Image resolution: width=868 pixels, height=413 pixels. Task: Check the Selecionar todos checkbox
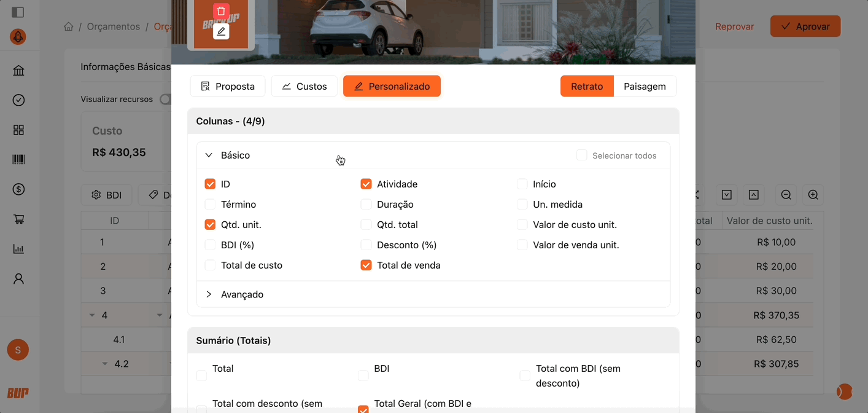[581, 155]
